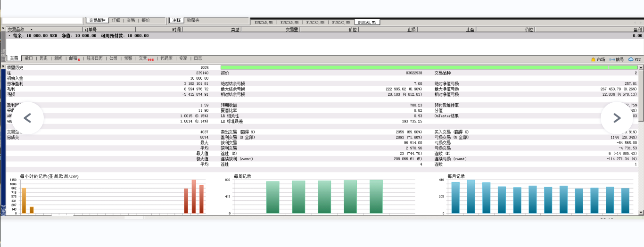Select the 交易品种 tab in Market Watch

97,20
